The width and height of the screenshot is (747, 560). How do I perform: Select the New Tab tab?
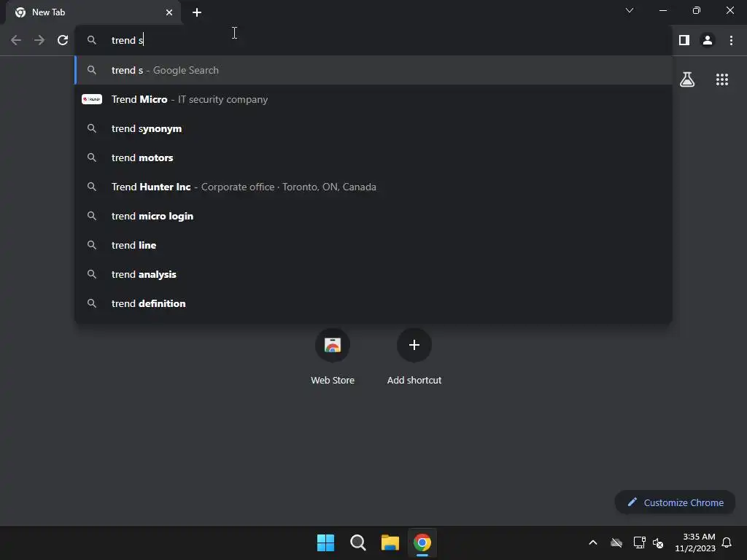(x=93, y=12)
